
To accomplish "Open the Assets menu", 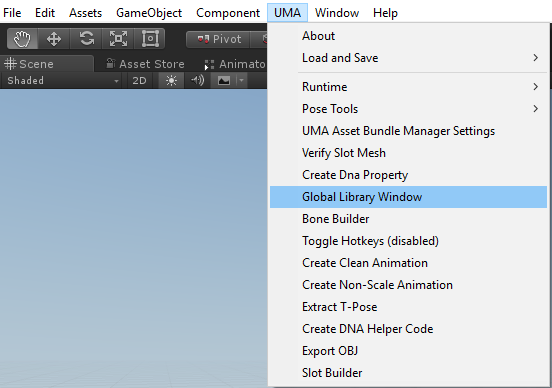I will click(x=86, y=13).
